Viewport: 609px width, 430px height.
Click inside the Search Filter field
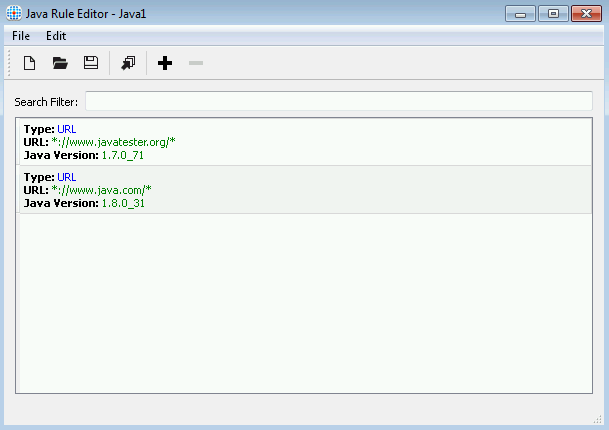pyautogui.click(x=339, y=101)
